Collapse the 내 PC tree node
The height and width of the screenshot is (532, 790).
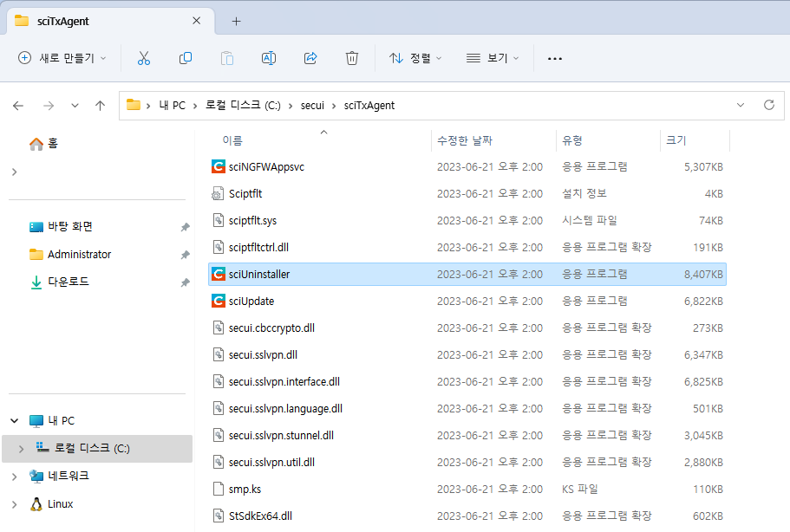coord(15,421)
